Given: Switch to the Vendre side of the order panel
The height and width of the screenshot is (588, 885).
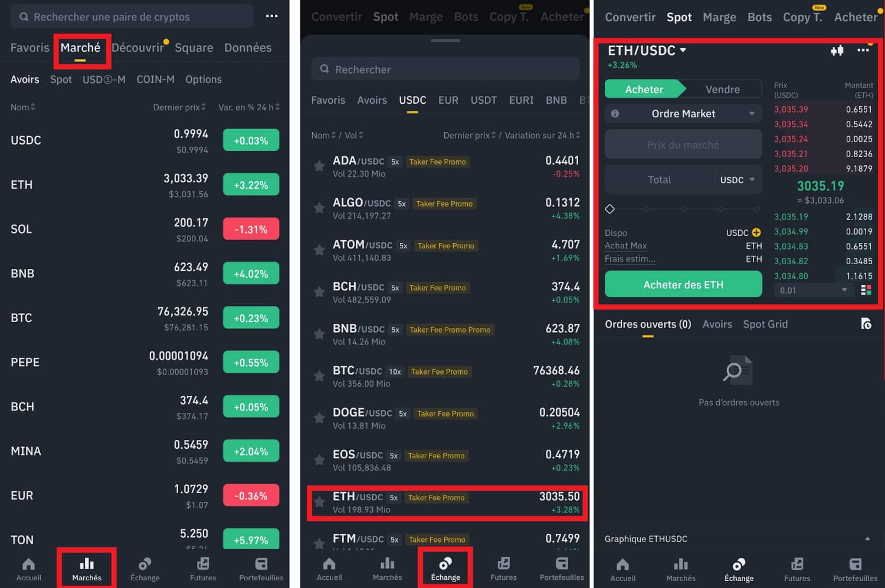Looking at the screenshot, I should (x=722, y=89).
